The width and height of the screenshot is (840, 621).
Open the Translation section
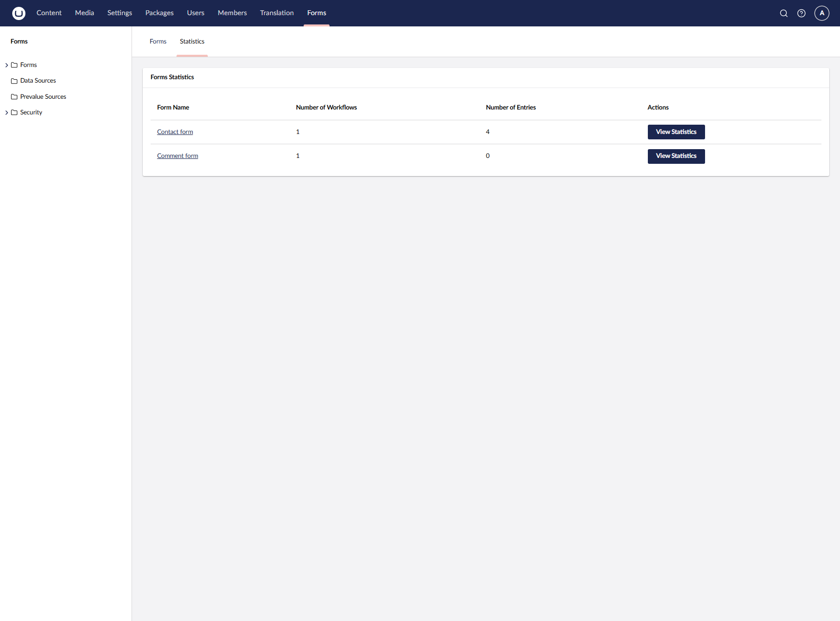[x=277, y=13]
